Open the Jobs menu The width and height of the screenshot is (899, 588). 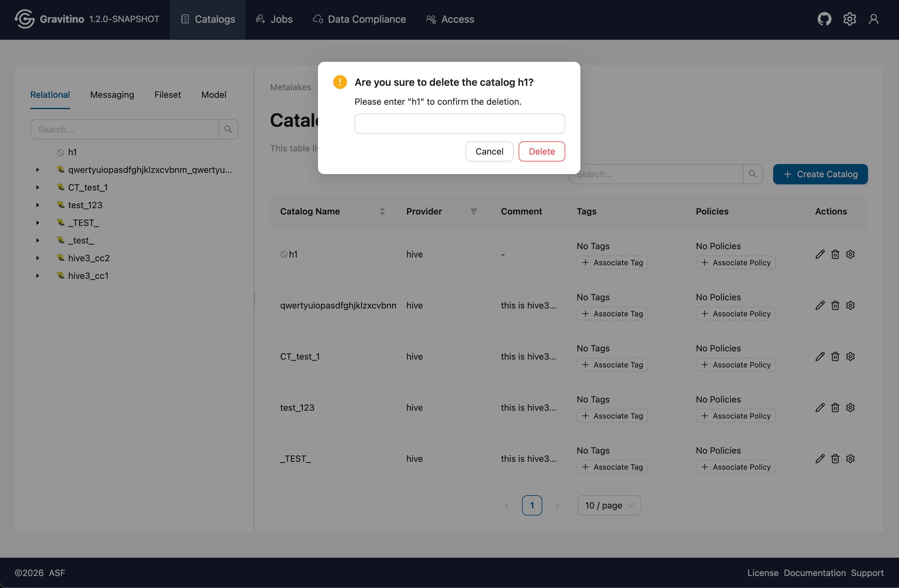click(x=274, y=19)
